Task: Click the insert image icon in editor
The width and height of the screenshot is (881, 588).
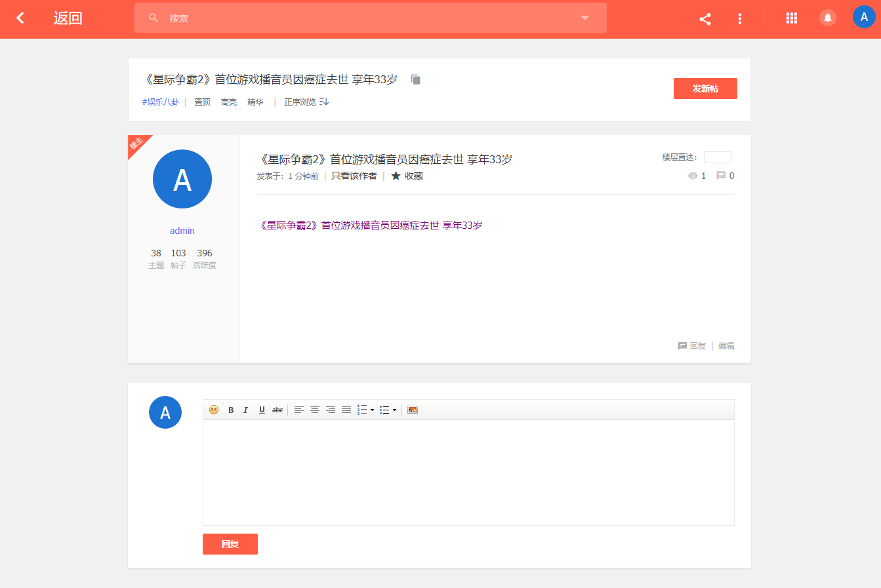Action: pyautogui.click(x=413, y=410)
